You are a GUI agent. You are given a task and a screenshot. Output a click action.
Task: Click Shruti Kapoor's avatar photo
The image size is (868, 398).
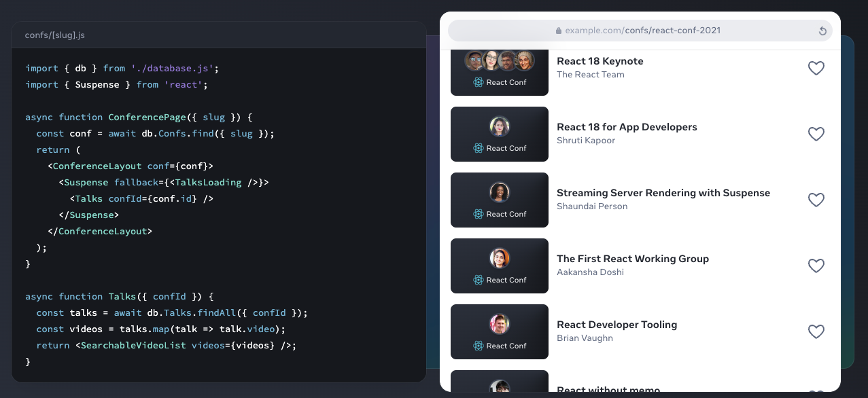pyautogui.click(x=500, y=126)
